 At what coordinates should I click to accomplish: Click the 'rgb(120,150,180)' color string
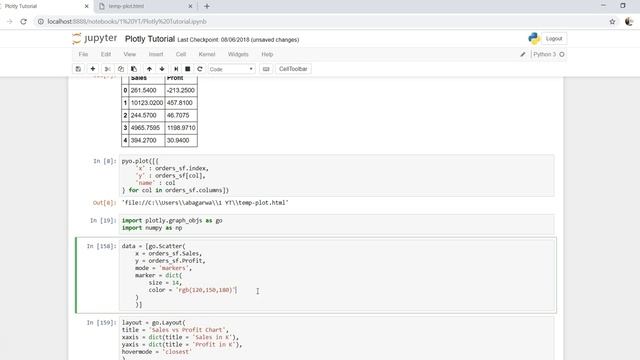(206, 290)
